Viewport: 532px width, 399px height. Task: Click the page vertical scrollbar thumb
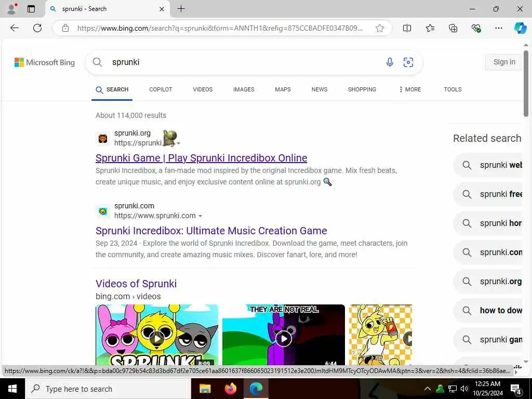click(526, 84)
